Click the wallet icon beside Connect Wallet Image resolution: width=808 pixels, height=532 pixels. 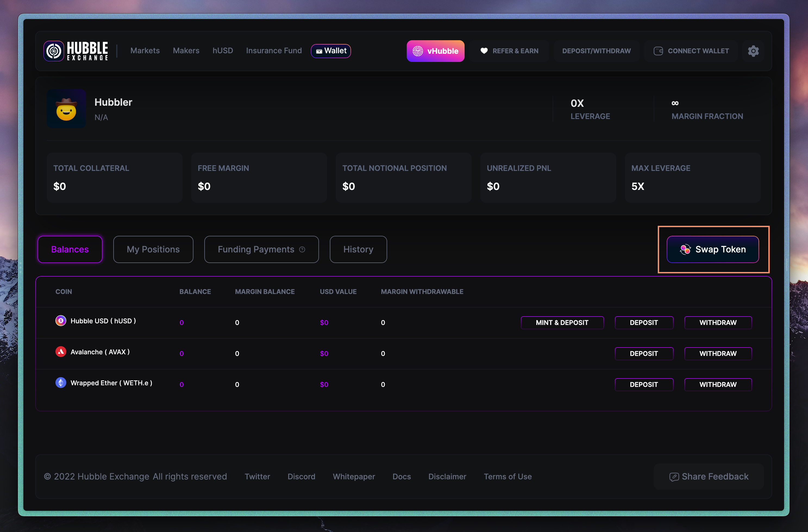[x=658, y=51]
